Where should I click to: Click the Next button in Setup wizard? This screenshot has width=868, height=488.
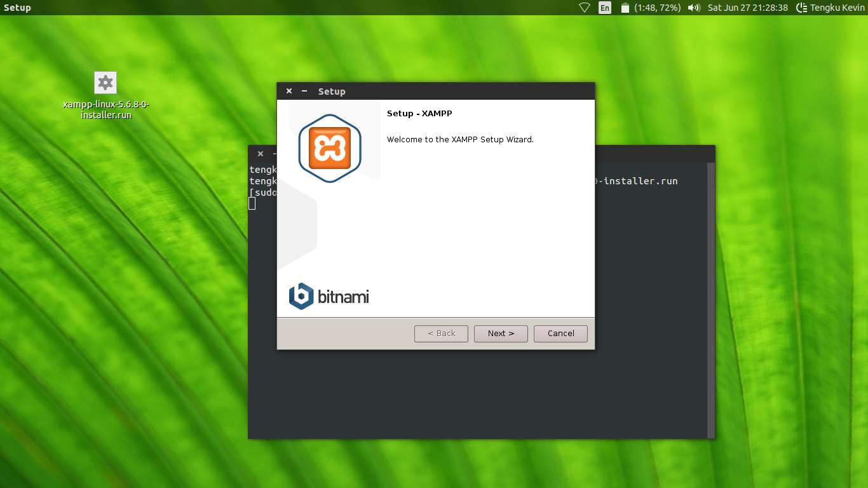coord(501,334)
